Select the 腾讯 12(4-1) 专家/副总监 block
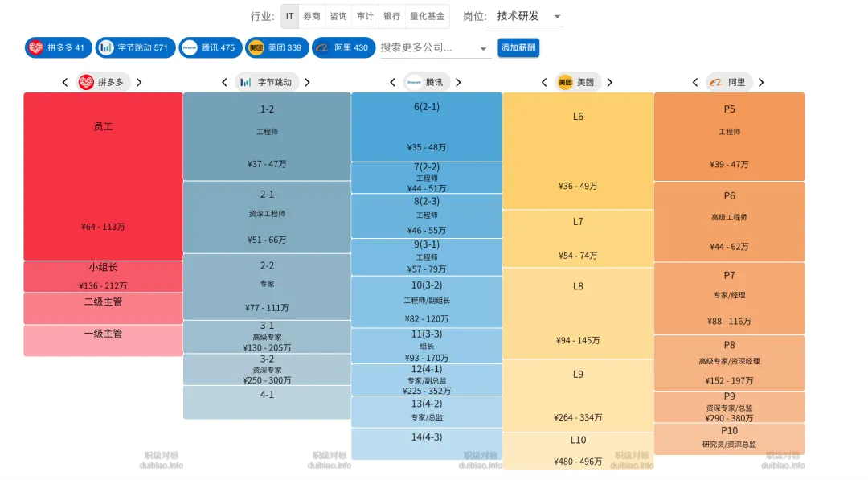868x480 pixels. coord(426,379)
